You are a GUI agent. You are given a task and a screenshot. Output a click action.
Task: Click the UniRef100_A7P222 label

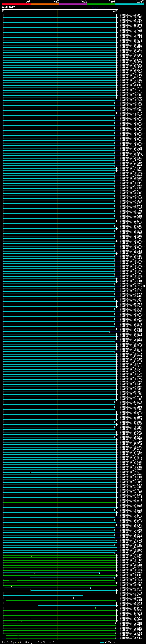tap(131, 30)
